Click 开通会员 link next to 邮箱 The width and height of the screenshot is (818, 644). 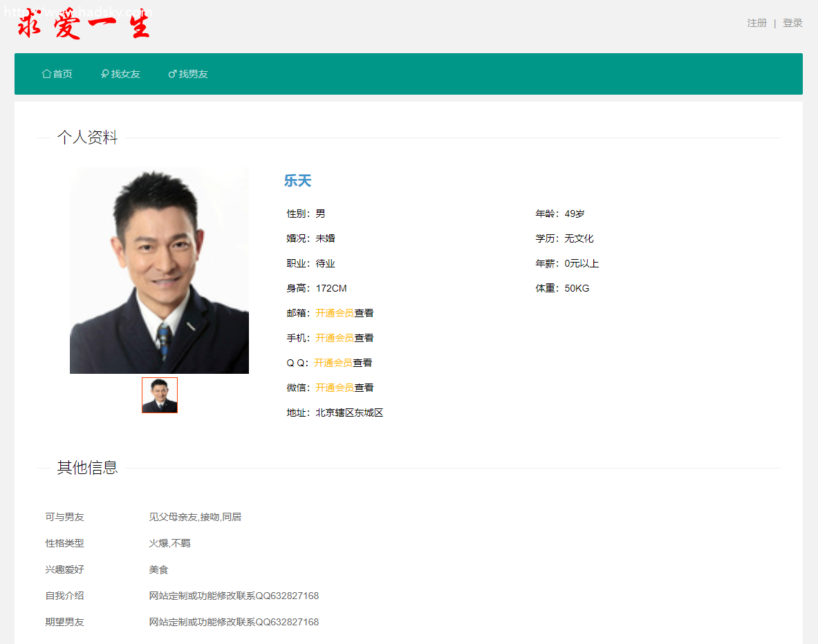[x=335, y=313]
